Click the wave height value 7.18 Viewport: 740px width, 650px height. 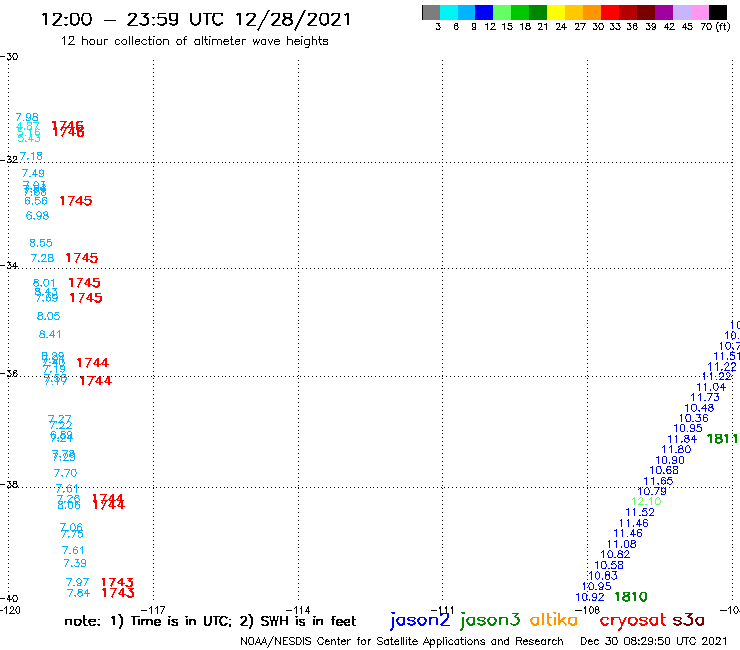(31, 156)
